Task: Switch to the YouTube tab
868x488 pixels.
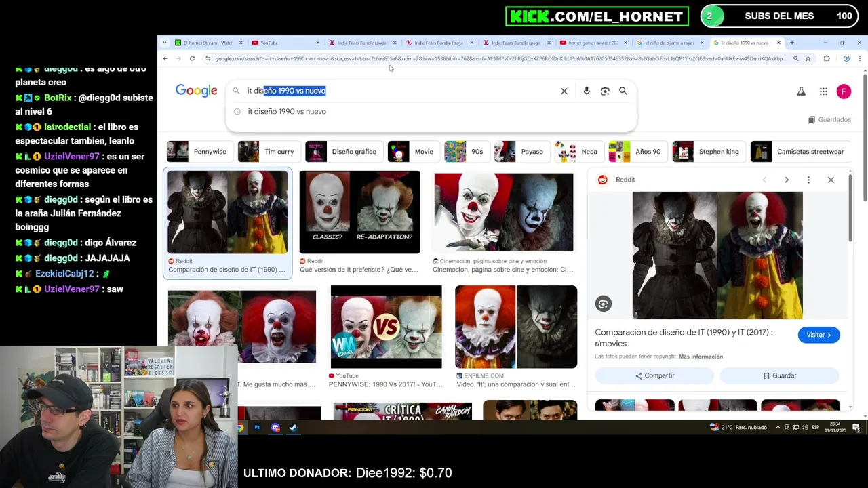Action: 285,43
